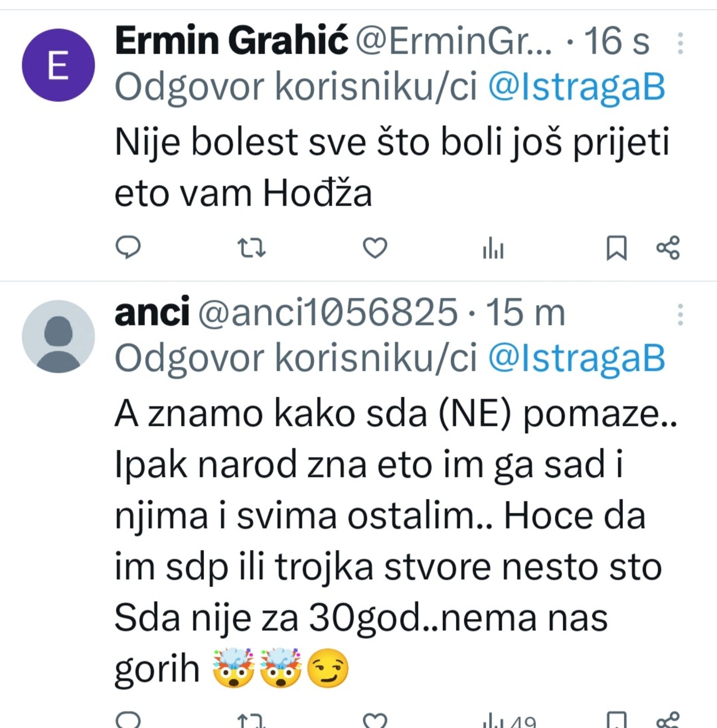Viewport: 717px width, 728px height.
Task: Retweet anci's post
Action: point(252,721)
